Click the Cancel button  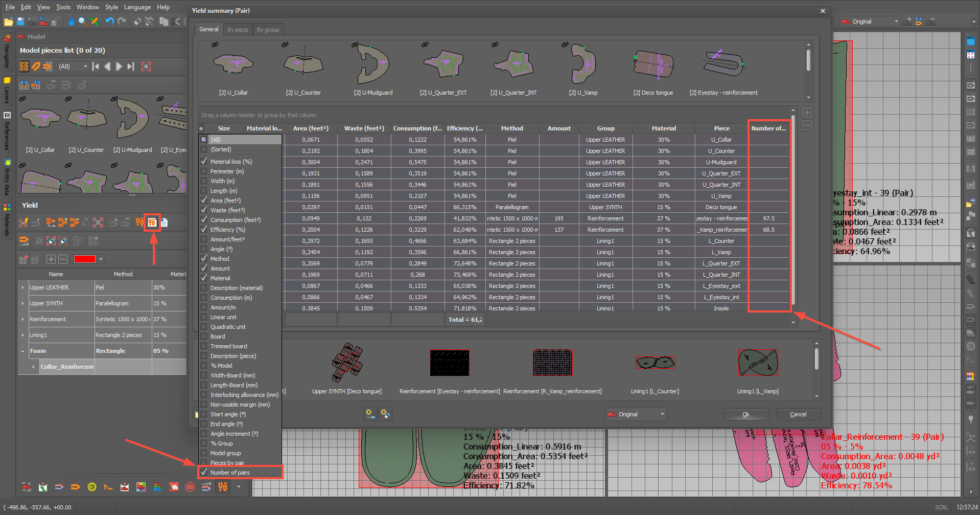[798, 414]
